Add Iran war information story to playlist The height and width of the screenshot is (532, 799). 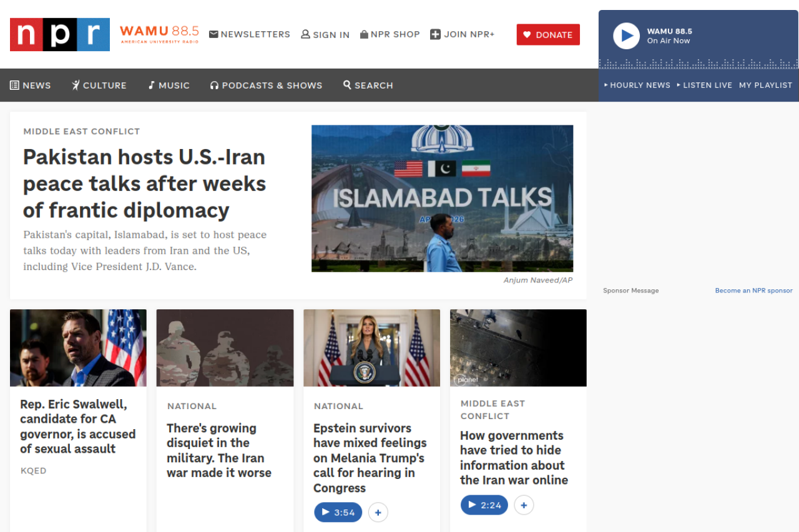click(524, 505)
